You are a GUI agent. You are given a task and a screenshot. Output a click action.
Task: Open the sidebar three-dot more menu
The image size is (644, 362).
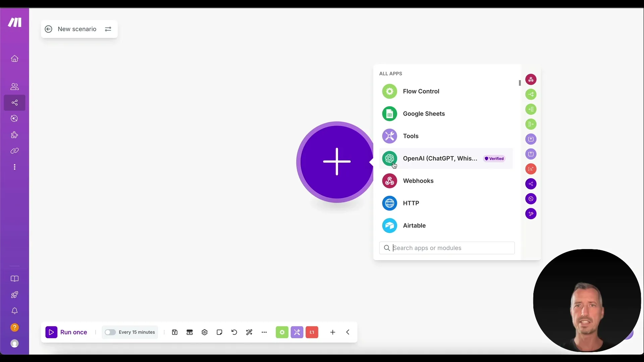(14, 167)
